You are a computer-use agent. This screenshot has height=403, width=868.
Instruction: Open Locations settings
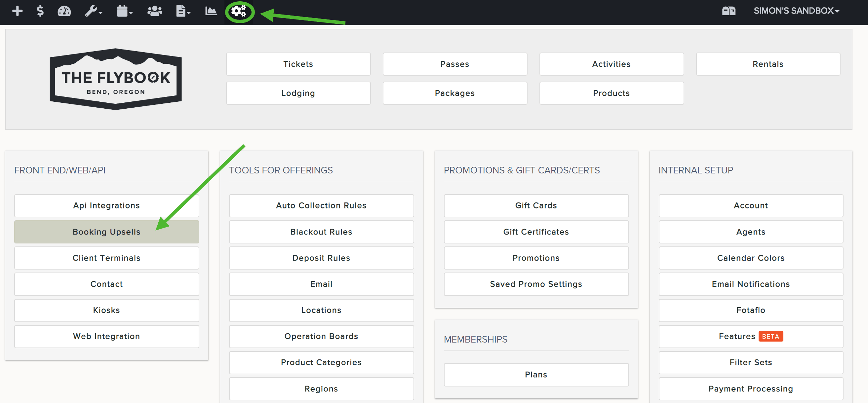pyautogui.click(x=322, y=310)
